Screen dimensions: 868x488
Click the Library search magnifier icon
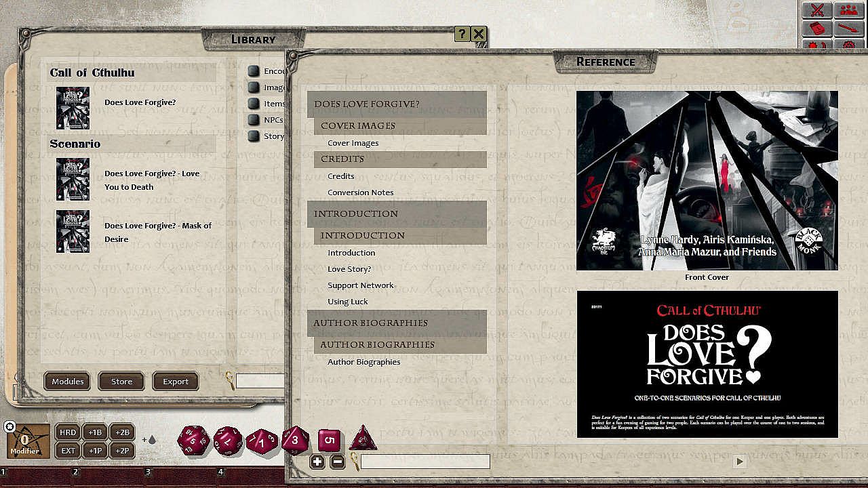pos(231,381)
